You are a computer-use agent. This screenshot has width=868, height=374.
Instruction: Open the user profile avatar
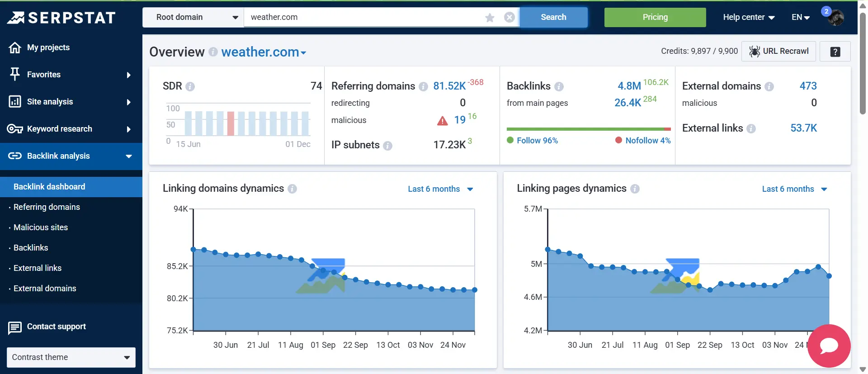[x=835, y=18]
